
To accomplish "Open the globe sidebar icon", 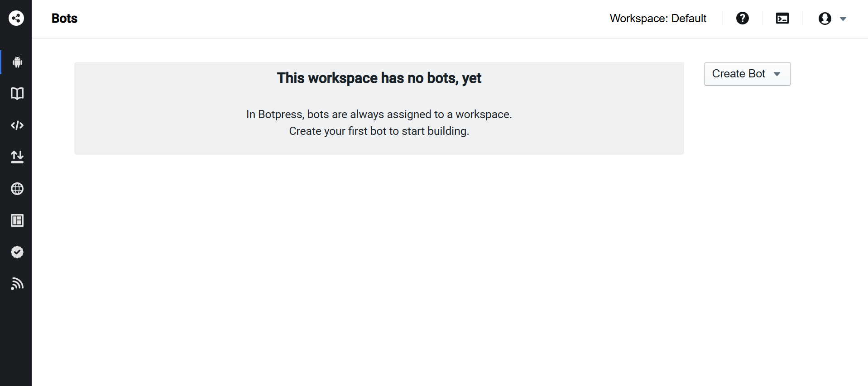I will pyautogui.click(x=17, y=189).
